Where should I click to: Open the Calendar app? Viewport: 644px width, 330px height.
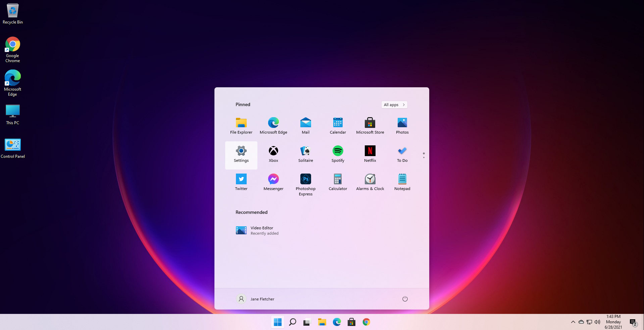click(x=338, y=126)
